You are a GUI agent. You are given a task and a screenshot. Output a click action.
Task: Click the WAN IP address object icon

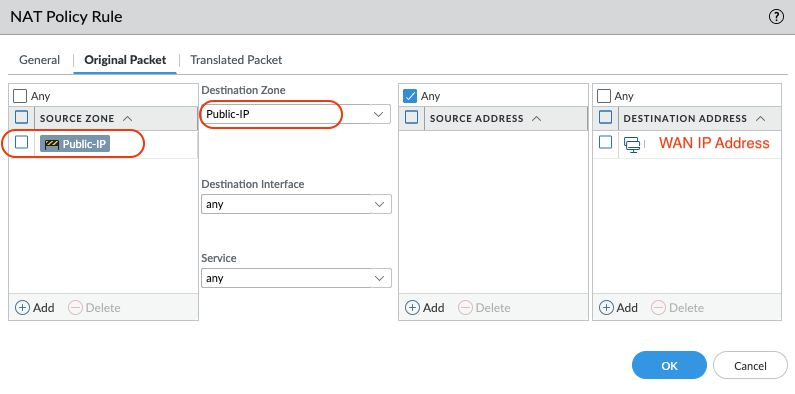coord(632,145)
